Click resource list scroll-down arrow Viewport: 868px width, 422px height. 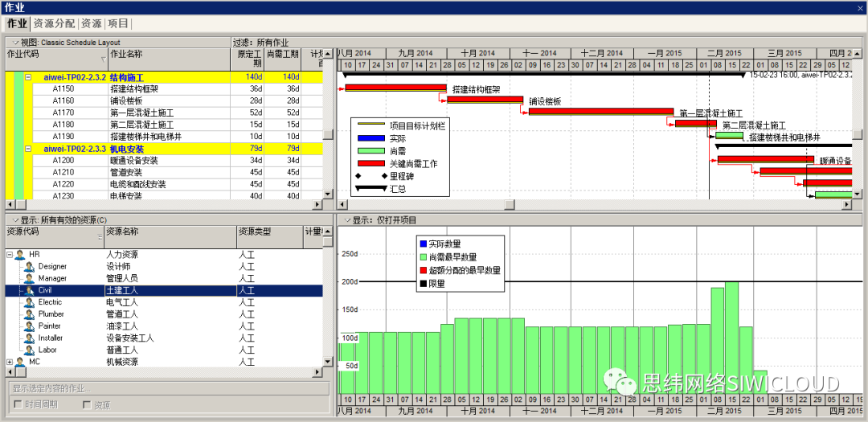pos(328,362)
